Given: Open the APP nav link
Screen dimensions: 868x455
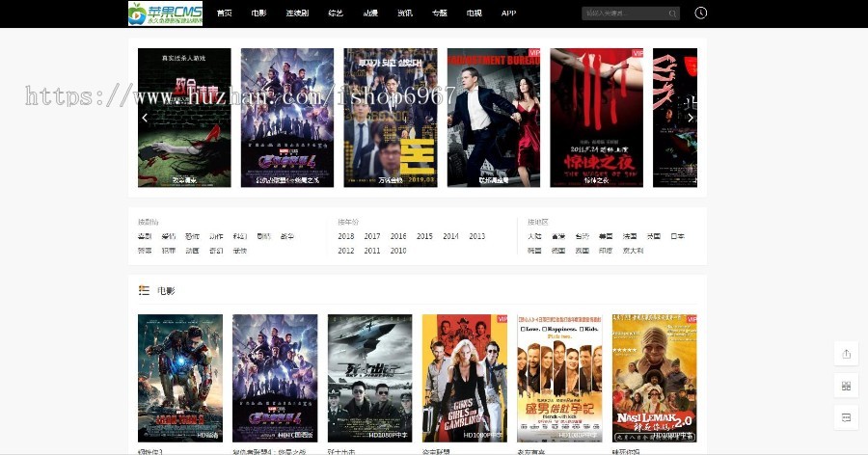Looking at the screenshot, I should 508,13.
